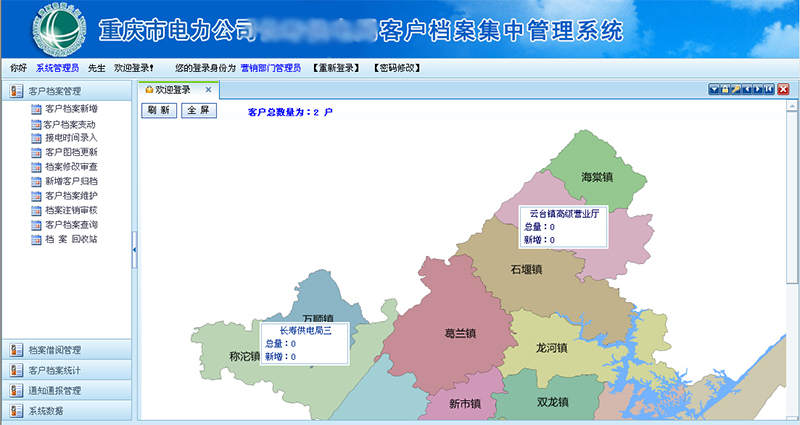
Task: Close the 欢迎登录 tab with its x
Action: [x=208, y=90]
